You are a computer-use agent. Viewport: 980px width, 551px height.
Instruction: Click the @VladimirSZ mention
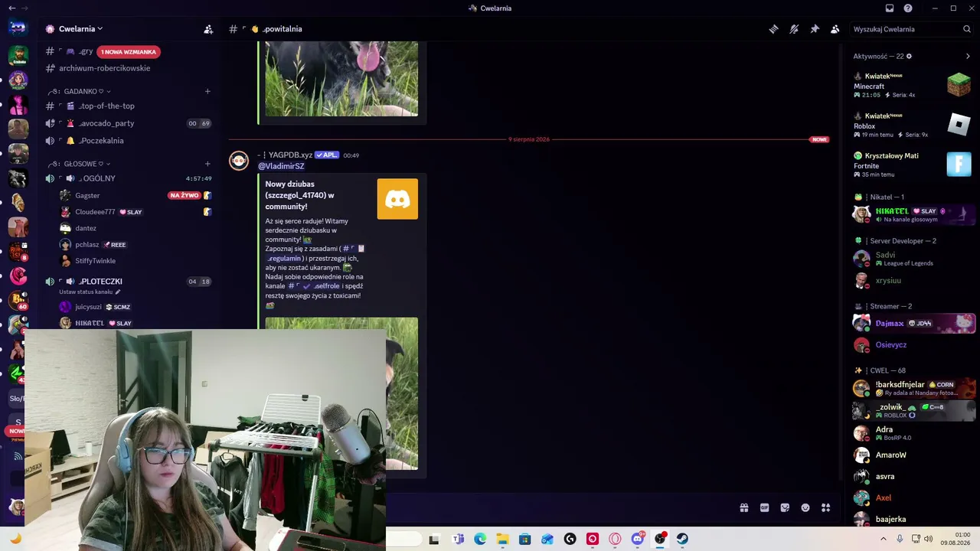(x=281, y=166)
